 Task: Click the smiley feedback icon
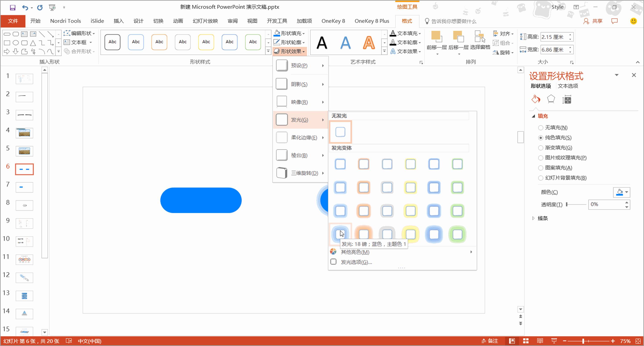tap(633, 21)
